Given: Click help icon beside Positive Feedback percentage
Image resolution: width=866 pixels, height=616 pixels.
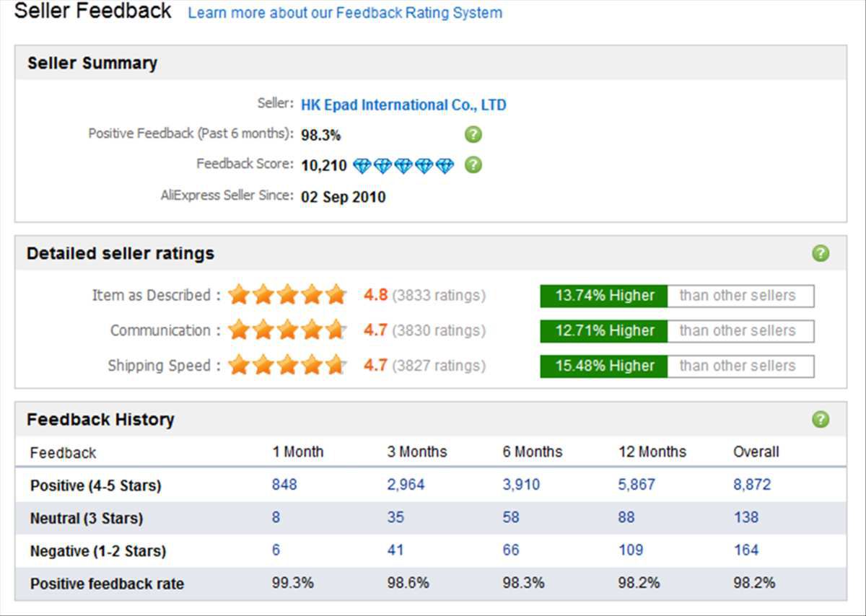Looking at the screenshot, I should [x=473, y=134].
